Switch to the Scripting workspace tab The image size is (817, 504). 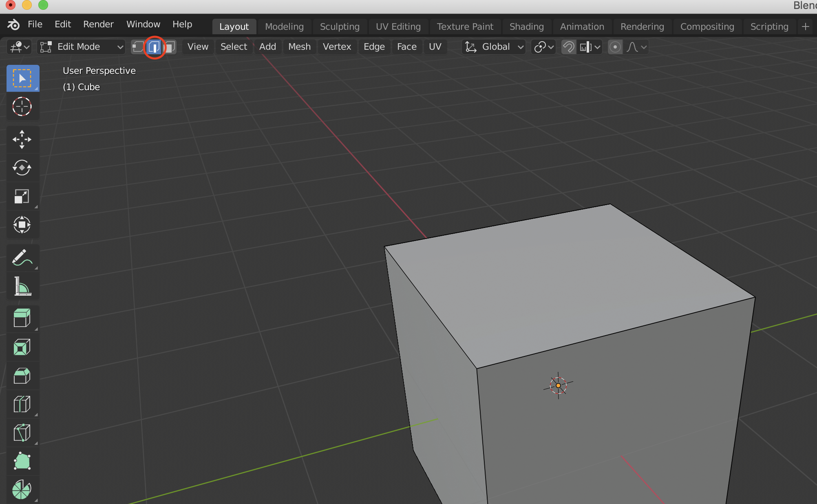pyautogui.click(x=769, y=27)
